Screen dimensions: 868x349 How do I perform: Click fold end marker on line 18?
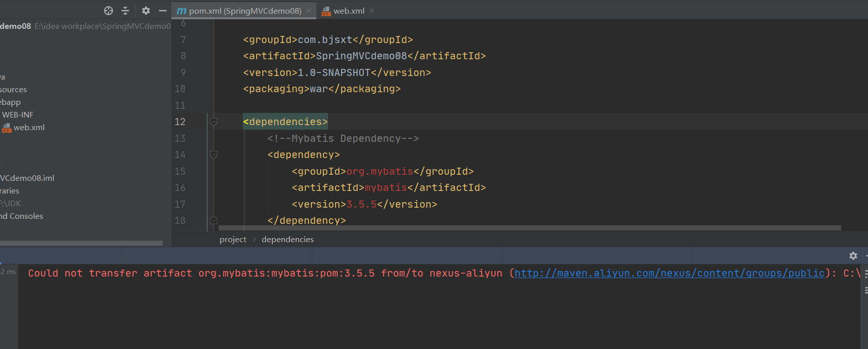pos(213,220)
